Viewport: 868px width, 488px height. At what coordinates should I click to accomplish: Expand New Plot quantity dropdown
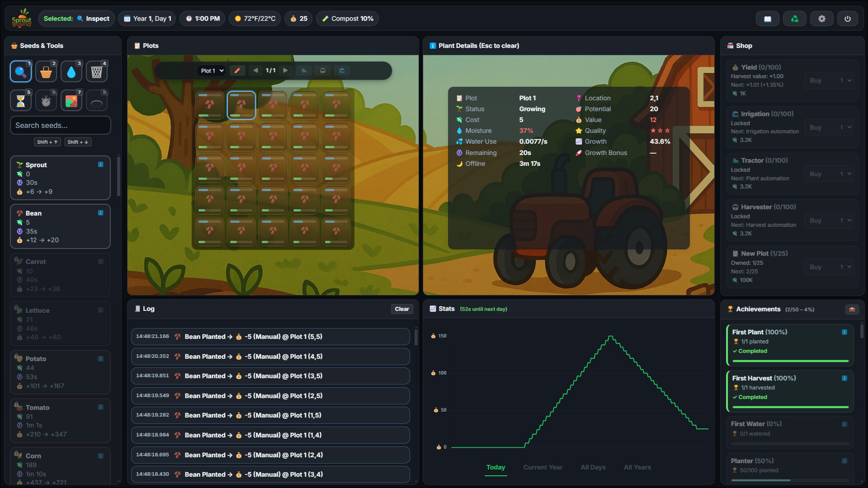pyautogui.click(x=845, y=267)
